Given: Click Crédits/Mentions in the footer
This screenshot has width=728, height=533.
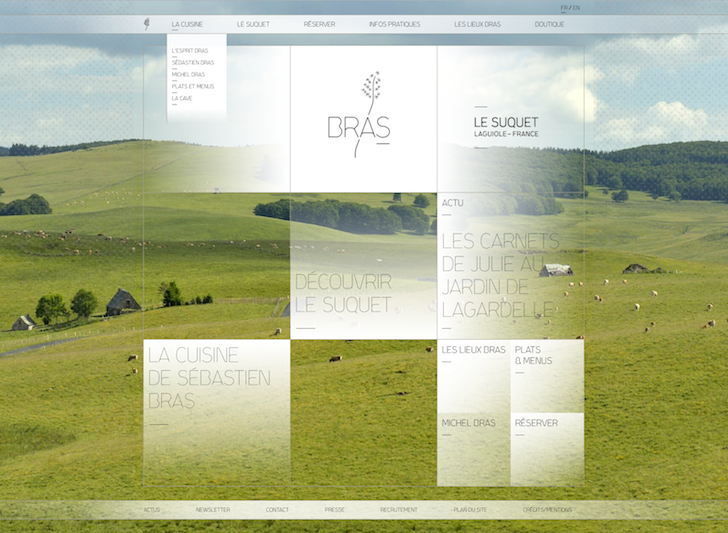Looking at the screenshot, I should 547,510.
